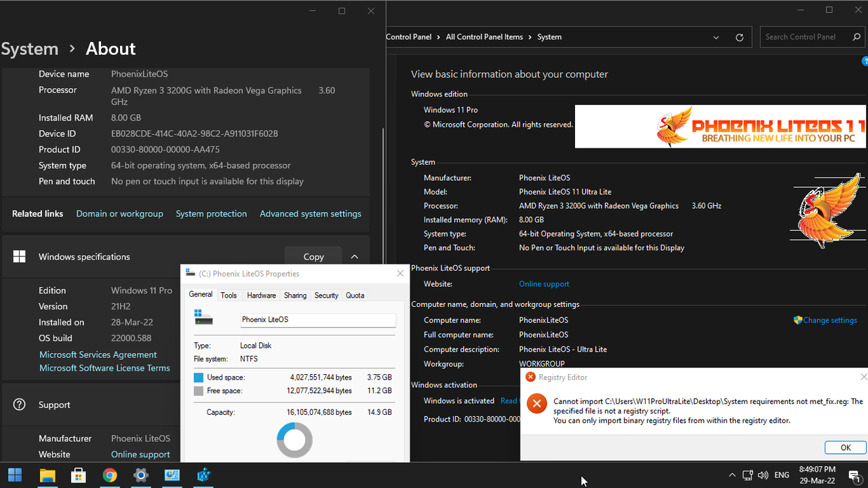Launch Microsoft Store from the taskbar
This screenshot has width=868, height=488.
(x=78, y=475)
